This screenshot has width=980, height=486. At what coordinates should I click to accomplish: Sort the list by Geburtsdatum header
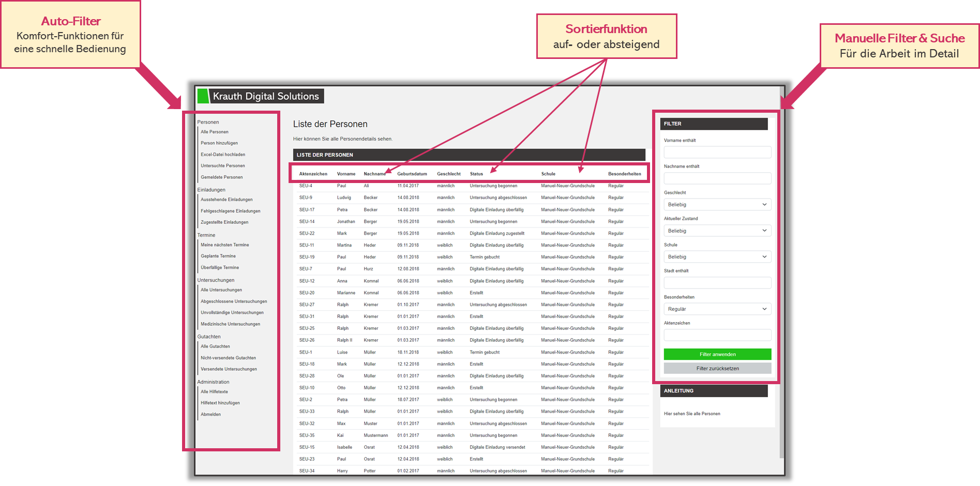click(412, 174)
